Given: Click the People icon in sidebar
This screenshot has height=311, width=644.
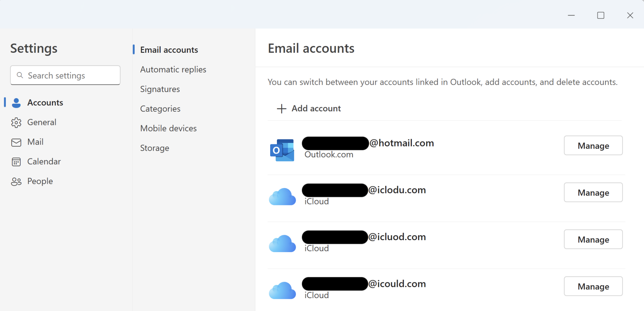Looking at the screenshot, I should [16, 182].
